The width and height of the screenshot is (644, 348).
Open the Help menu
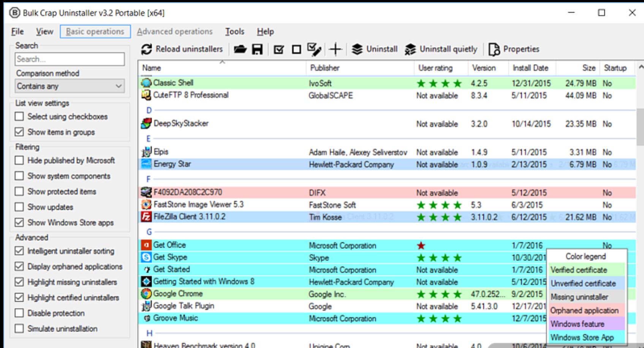click(265, 32)
